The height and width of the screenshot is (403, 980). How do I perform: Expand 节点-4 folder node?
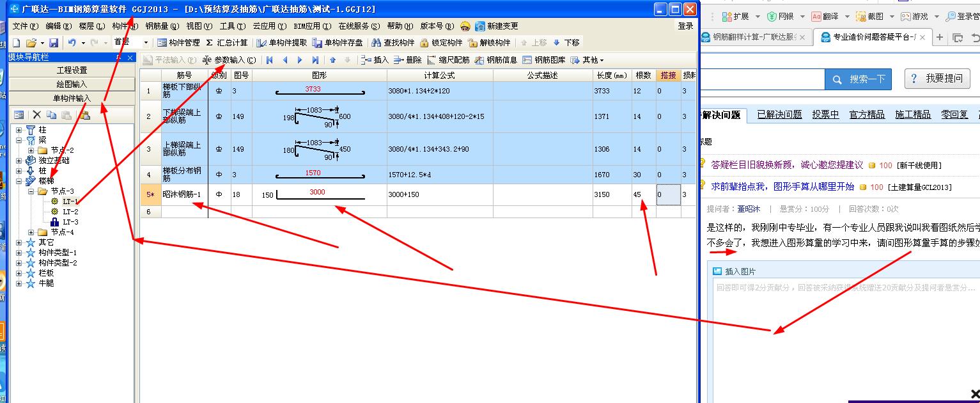(31, 232)
